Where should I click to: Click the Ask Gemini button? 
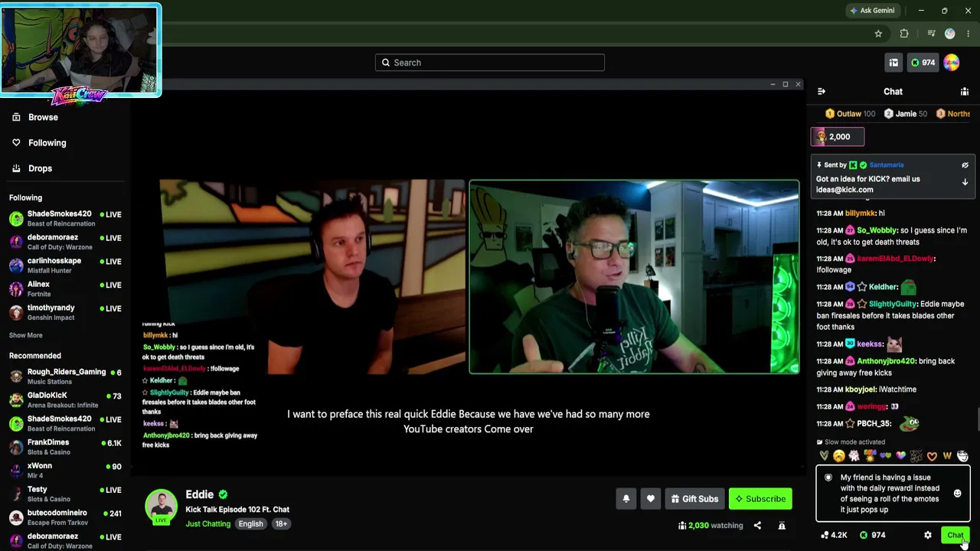(872, 11)
